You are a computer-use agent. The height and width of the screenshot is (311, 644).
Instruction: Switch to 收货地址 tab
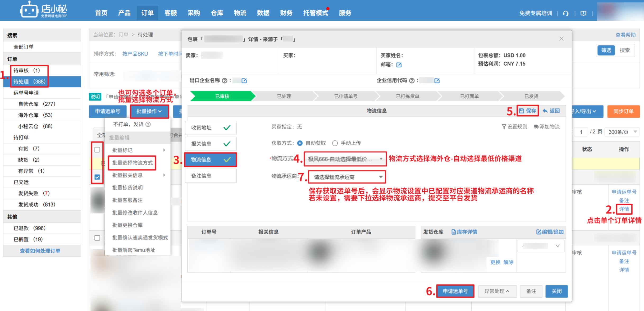pyautogui.click(x=211, y=128)
